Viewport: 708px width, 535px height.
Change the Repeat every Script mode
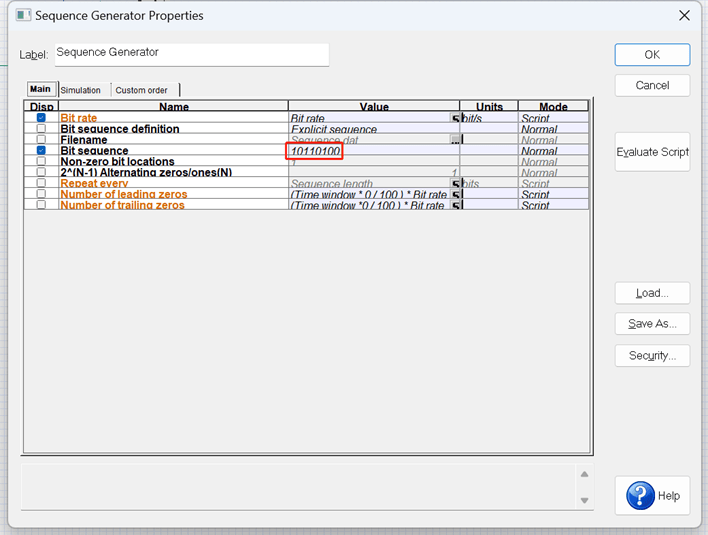[x=553, y=183]
